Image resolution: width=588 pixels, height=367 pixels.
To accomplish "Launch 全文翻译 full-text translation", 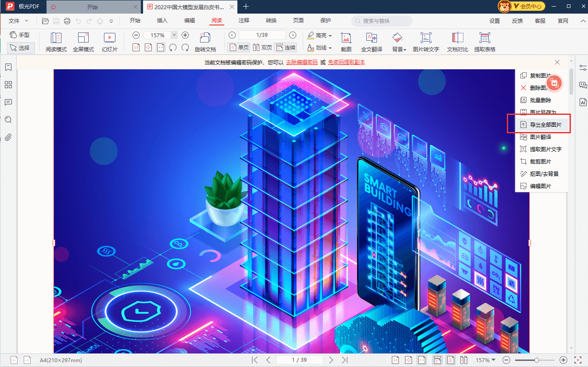I will point(371,42).
